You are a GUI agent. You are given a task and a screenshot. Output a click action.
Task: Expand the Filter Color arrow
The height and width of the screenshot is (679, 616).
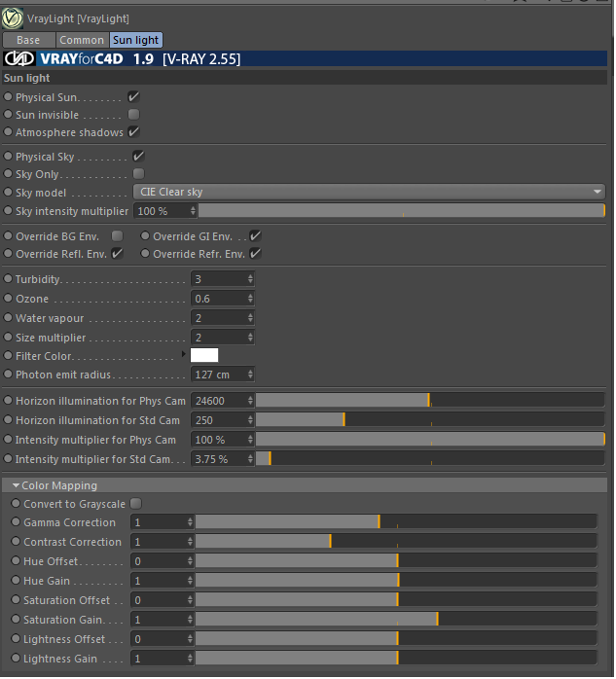[183, 355]
